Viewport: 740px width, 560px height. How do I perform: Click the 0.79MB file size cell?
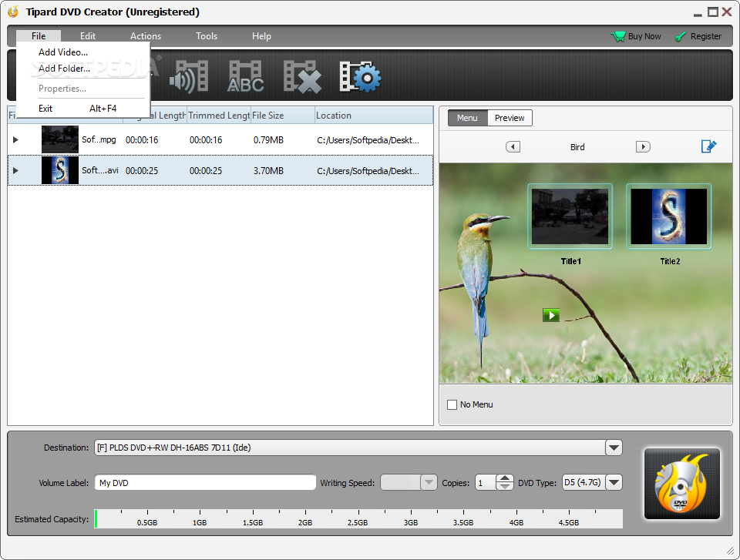click(268, 140)
